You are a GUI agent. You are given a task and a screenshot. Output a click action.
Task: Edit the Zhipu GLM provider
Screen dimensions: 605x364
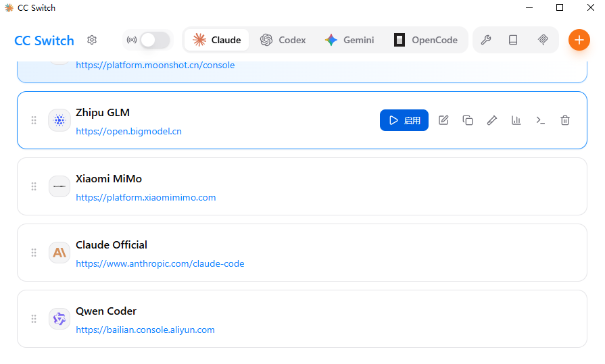click(443, 120)
